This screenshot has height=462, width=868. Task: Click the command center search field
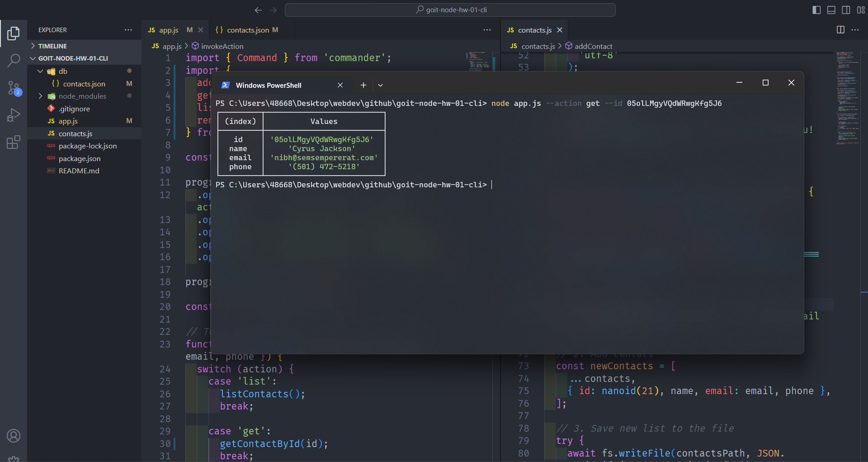point(450,10)
